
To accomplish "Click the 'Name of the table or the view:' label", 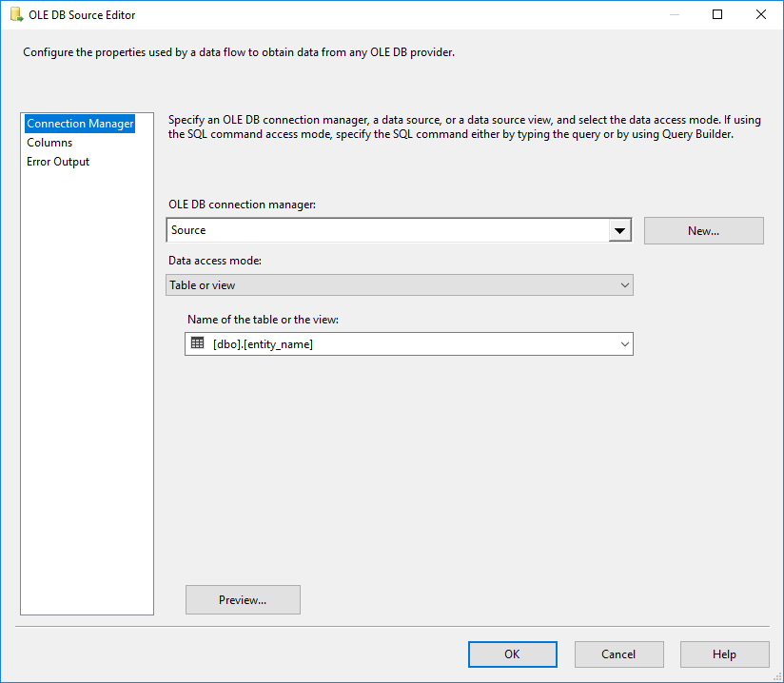I will (263, 320).
